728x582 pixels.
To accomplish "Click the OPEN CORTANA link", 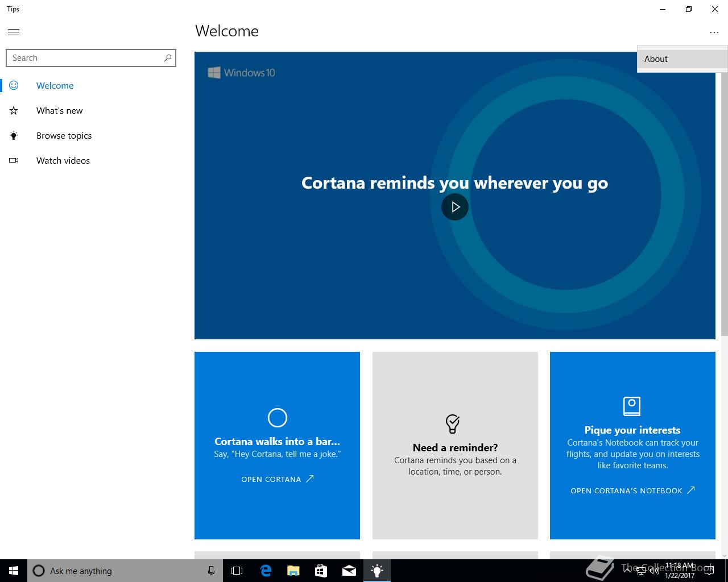I will point(278,479).
